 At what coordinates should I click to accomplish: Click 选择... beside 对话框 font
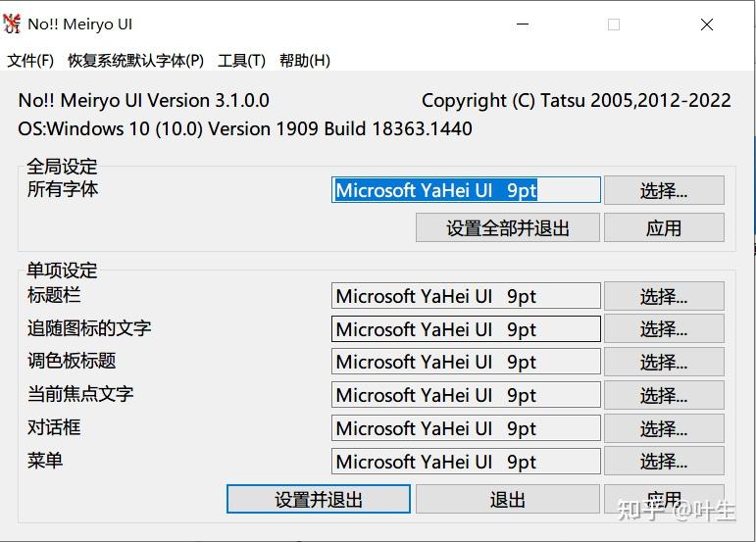664,428
